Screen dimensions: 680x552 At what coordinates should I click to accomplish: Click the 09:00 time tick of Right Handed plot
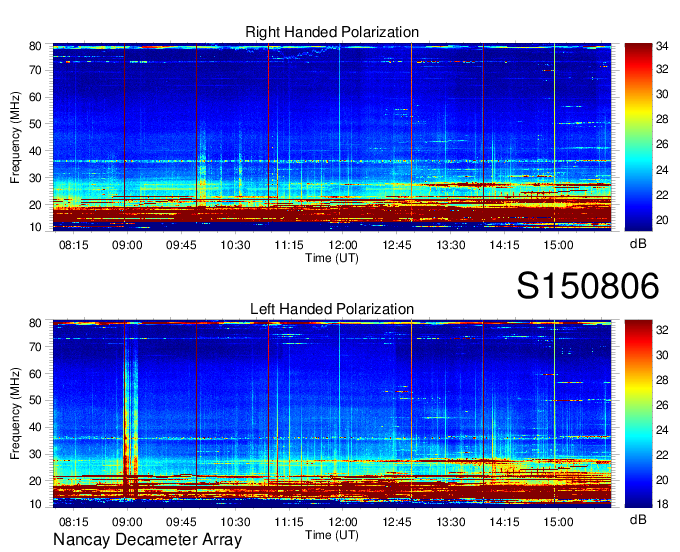tap(127, 245)
